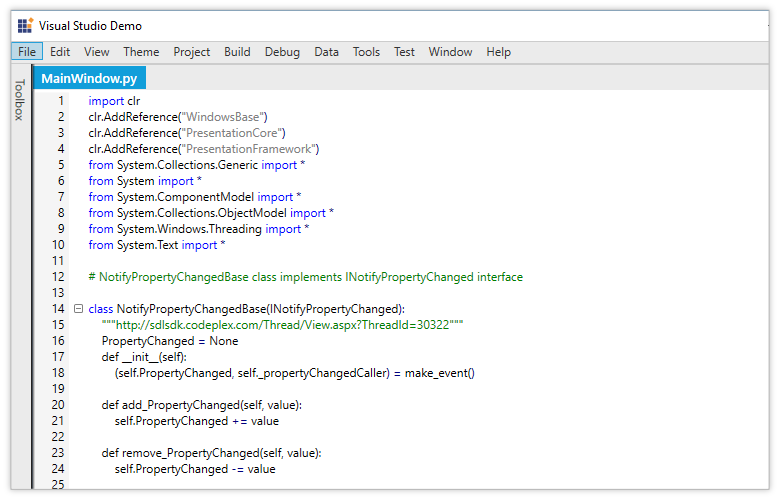
Task: Open the Build menu
Action: pos(237,52)
